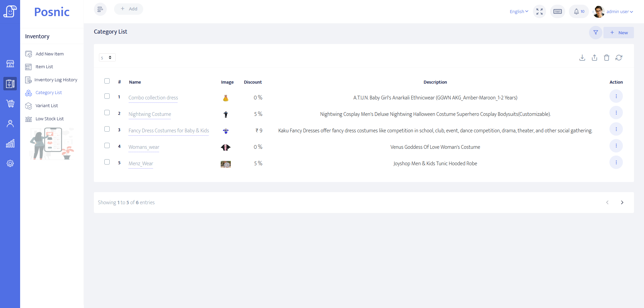
Task: Open Variant List in sidebar
Action: tap(47, 106)
